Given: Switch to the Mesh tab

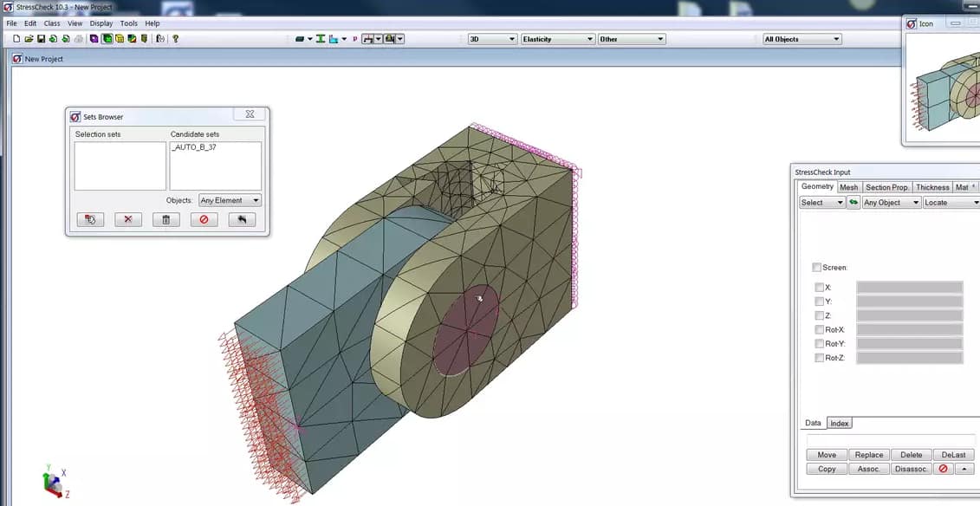Looking at the screenshot, I should [848, 187].
